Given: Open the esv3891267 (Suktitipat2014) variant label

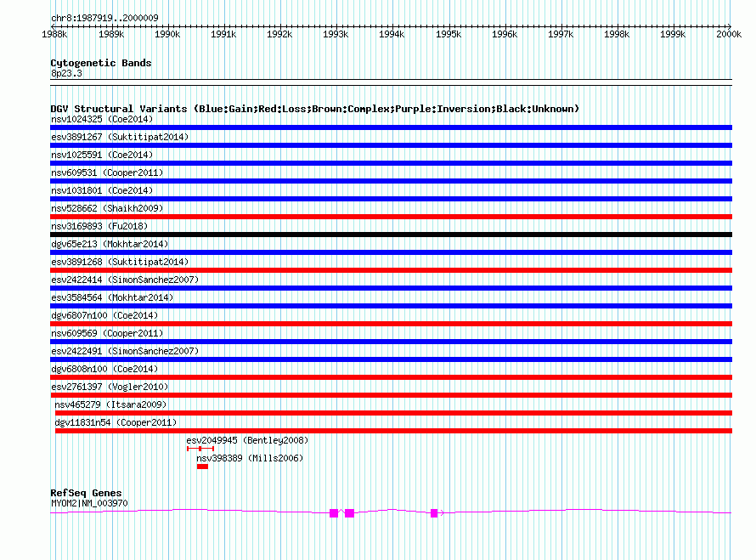Looking at the screenshot, I should [120, 137].
